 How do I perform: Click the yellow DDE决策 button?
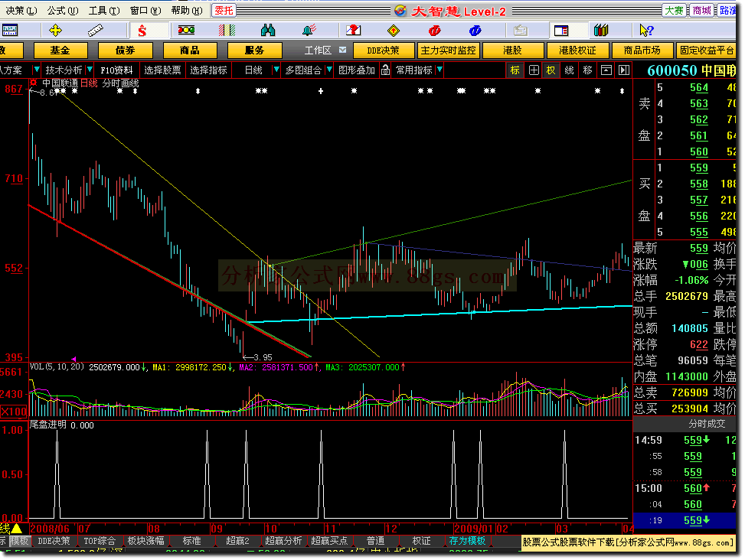click(384, 50)
